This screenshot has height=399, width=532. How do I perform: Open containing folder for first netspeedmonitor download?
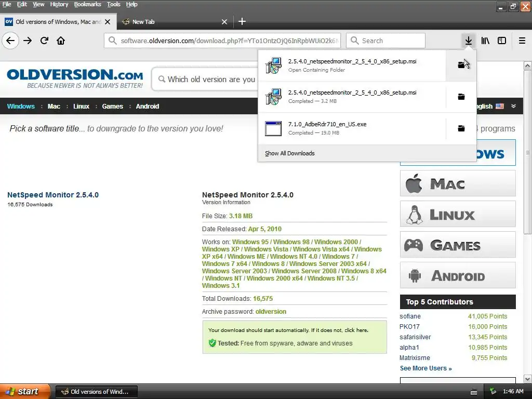(x=461, y=65)
